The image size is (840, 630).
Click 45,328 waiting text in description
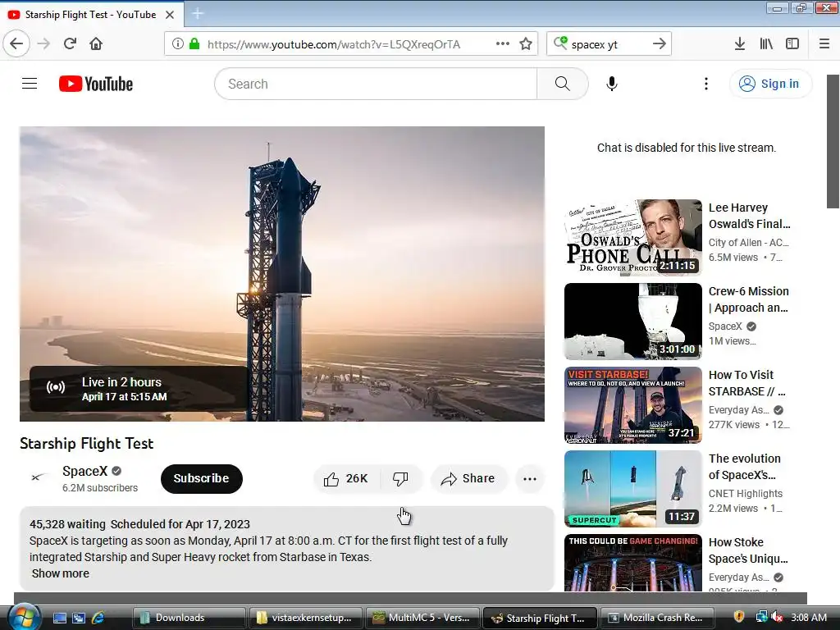click(67, 524)
